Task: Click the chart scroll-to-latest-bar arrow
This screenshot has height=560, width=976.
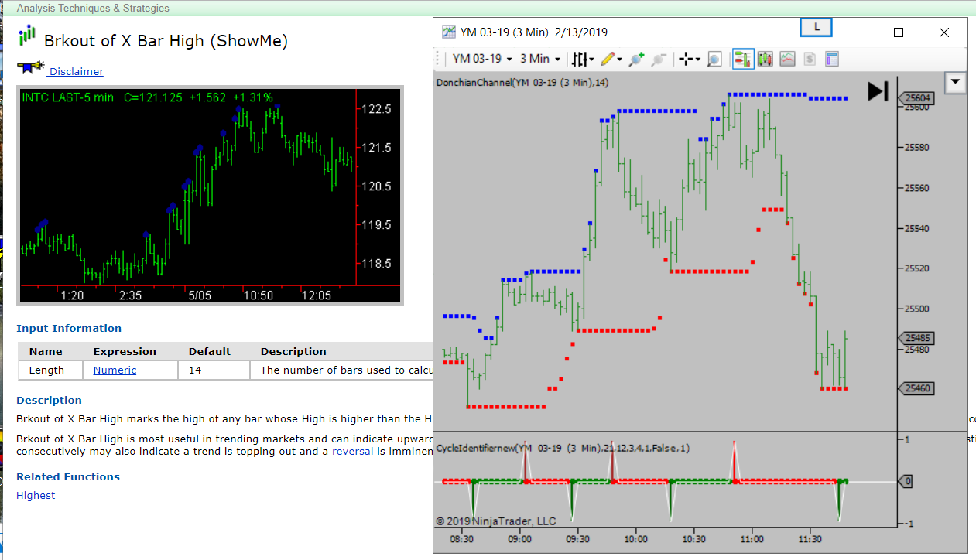Action: click(878, 91)
